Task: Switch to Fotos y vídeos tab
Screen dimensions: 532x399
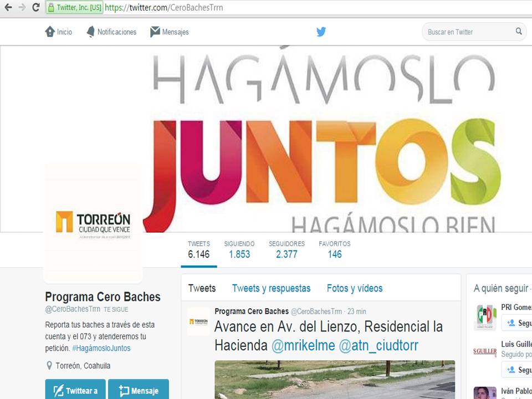Action: (355, 288)
